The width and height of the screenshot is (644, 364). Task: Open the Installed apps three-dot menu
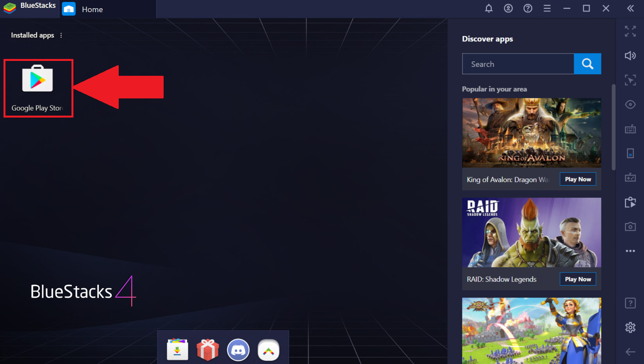tap(61, 35)
